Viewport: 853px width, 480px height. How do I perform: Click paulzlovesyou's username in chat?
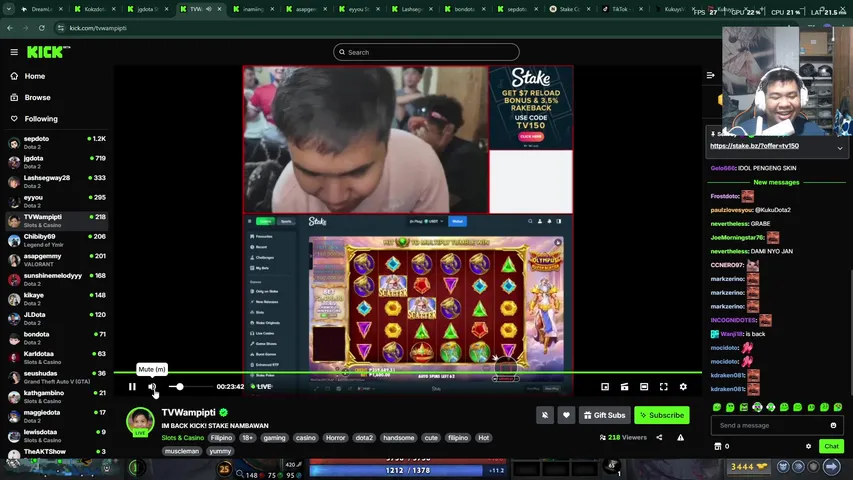[731, 210]
